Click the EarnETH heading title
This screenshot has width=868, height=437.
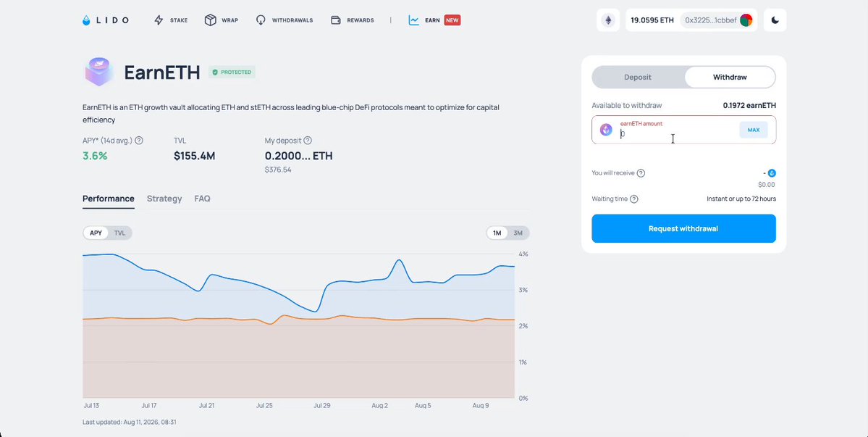(161, 72)
